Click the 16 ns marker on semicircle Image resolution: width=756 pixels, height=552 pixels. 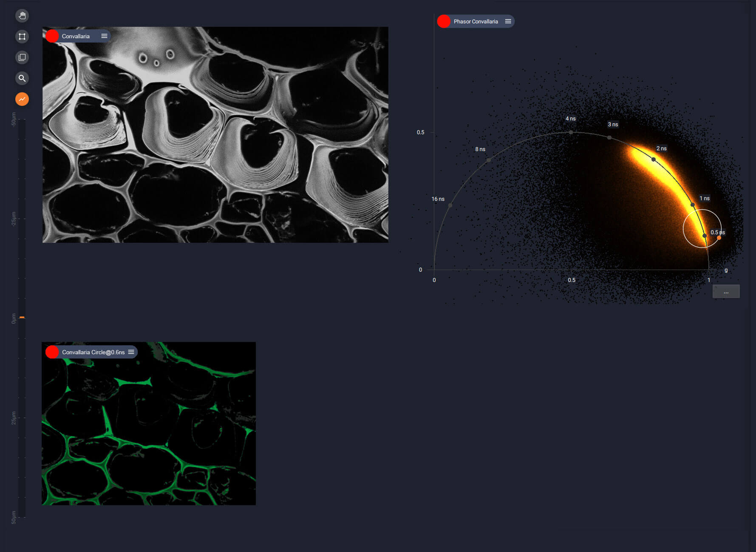(x=450, y=205)
